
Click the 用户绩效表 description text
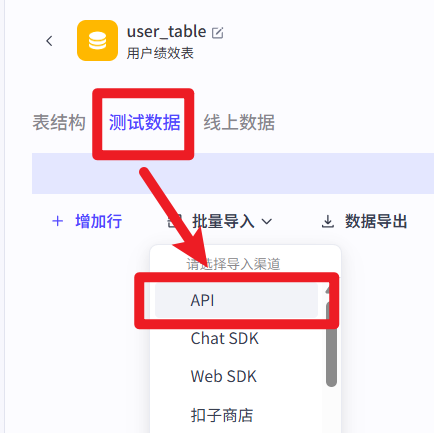tap(160, 53)
